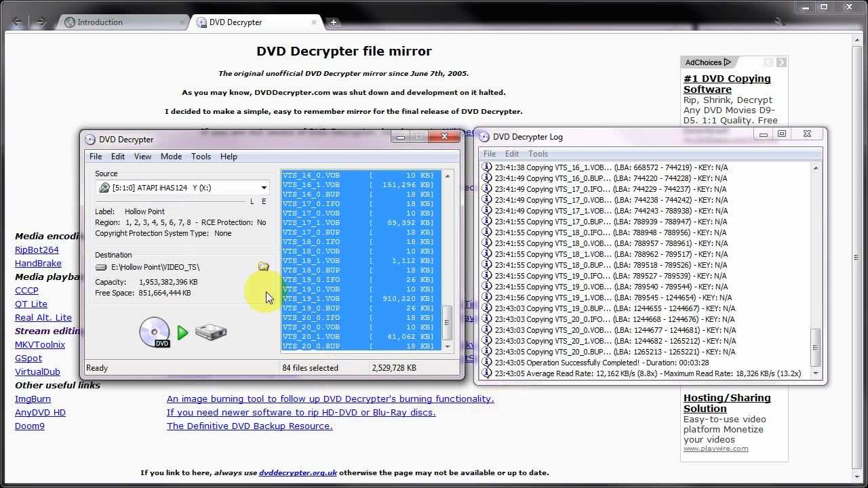
Task: Open the ImgBurn link
Action: pyautogui.click(x=33, y=399)
